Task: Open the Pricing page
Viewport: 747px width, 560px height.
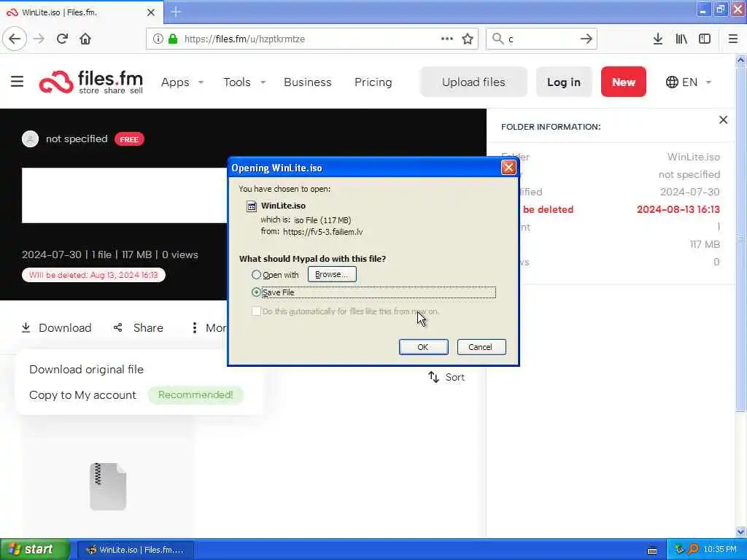Action: pos(373,82)
